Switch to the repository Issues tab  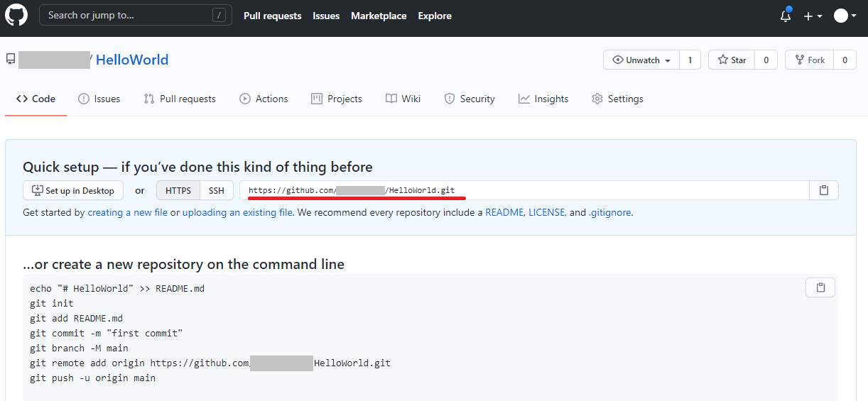tap(99, 99)
